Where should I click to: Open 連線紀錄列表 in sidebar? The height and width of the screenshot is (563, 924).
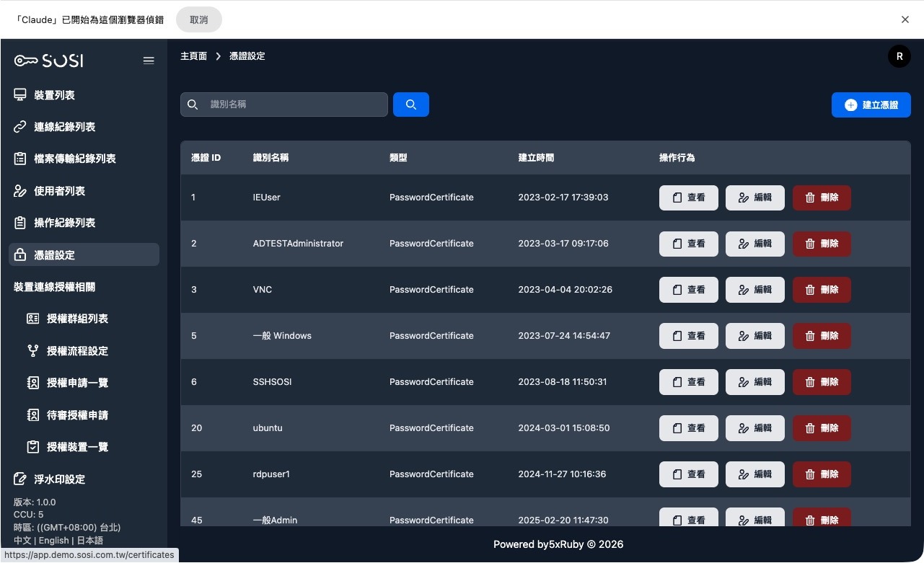pos(64,127)
